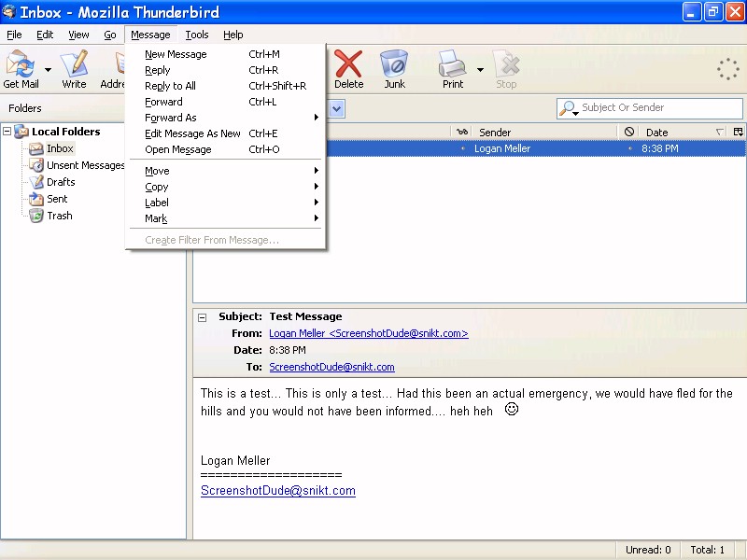
Task: Click the Total: 1 status bar entry
Action: (708, 550)
